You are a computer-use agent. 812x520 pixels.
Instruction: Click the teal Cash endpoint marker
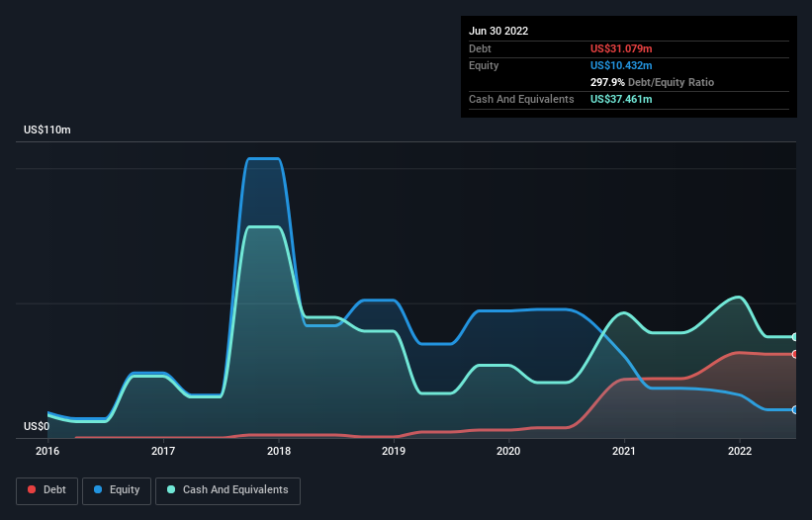[795, 337]
